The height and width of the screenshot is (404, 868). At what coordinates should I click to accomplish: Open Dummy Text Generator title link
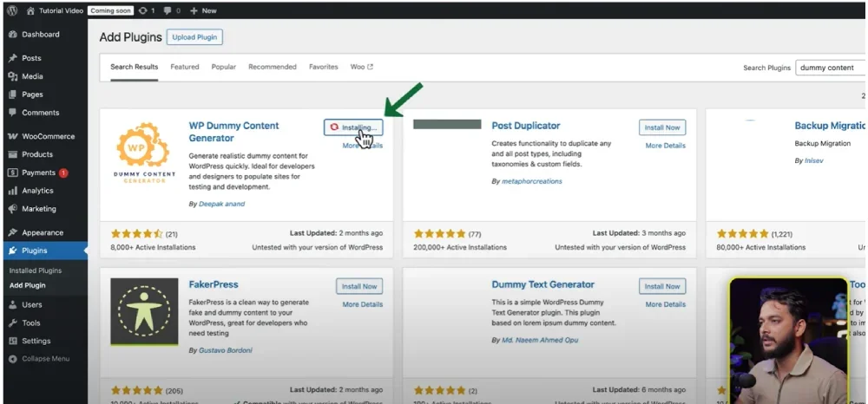pyautogui.click(x=543, y=284)
